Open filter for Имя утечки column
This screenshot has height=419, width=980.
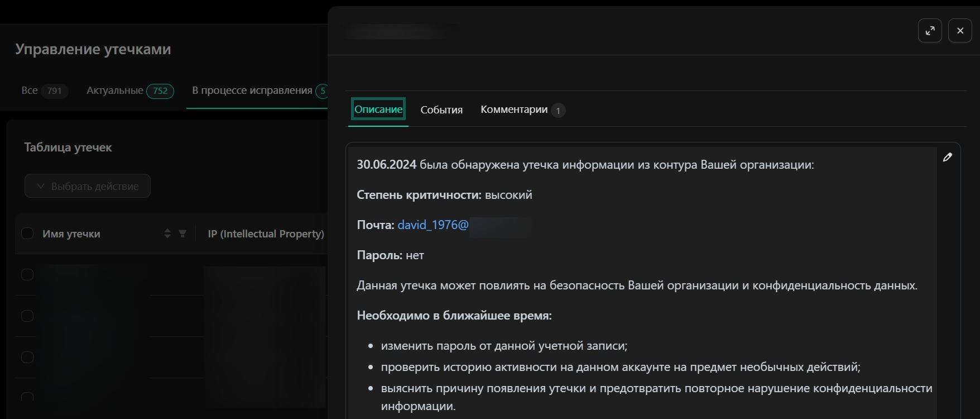pyautogui.click(x=182, y=234)
